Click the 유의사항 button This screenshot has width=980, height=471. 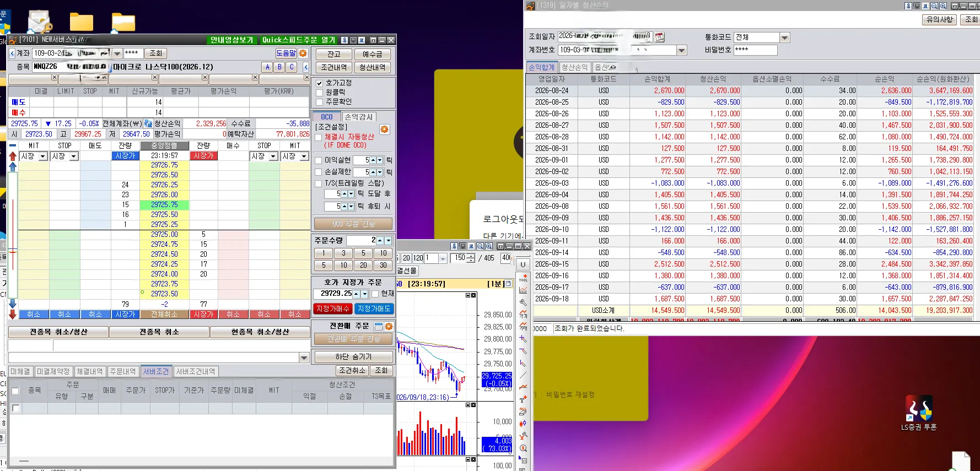tap(939, 19)
